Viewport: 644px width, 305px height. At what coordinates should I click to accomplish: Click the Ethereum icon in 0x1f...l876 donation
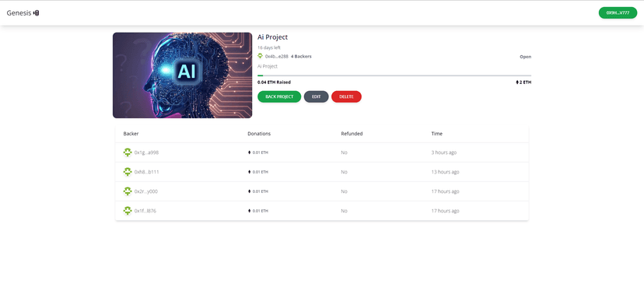tap(250, 211)
